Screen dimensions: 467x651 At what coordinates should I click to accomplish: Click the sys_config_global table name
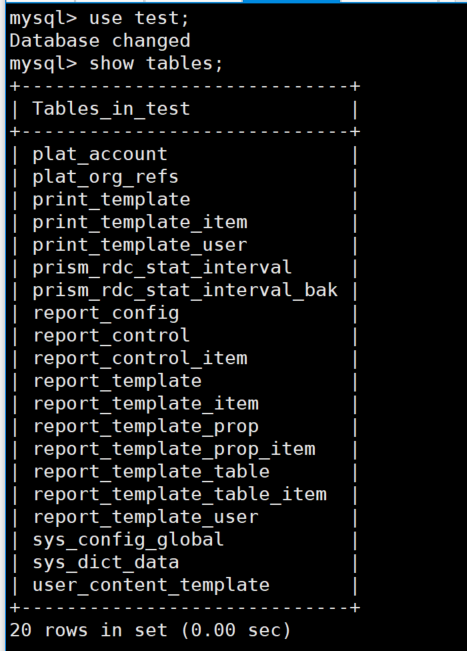click(128, 540)
